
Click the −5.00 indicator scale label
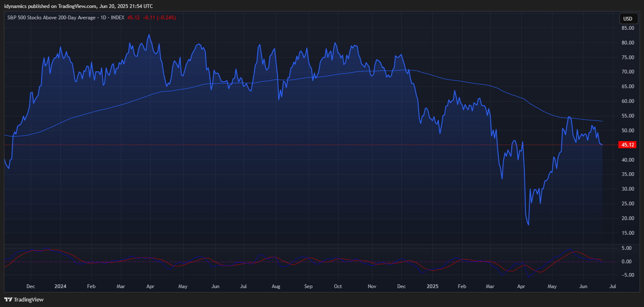[627, 275]
